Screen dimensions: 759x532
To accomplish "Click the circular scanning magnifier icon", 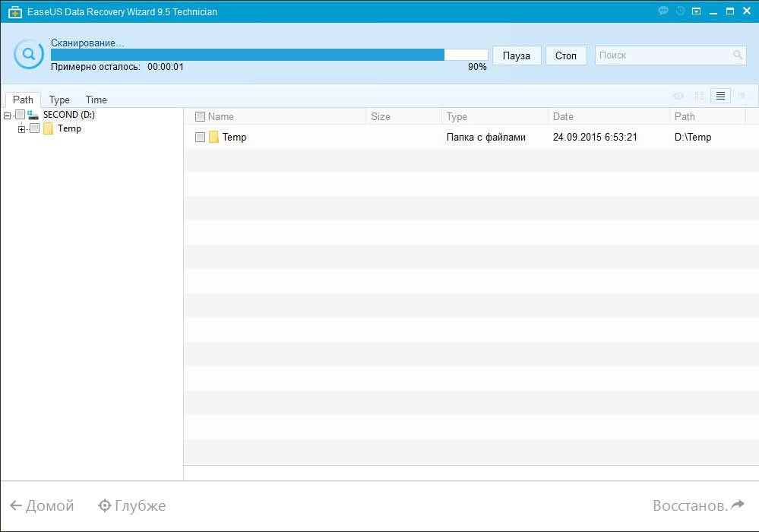I will click(29, 54).
